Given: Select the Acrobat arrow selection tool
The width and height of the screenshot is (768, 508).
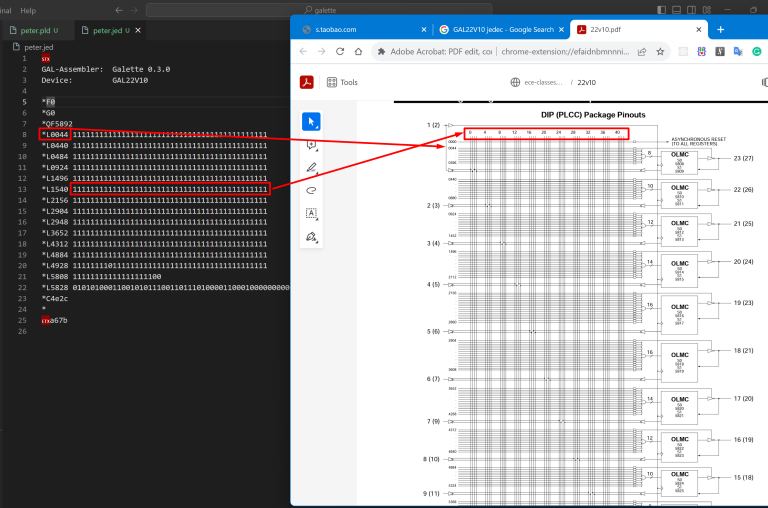Looking at the screenshot, I should coord(311,121).
